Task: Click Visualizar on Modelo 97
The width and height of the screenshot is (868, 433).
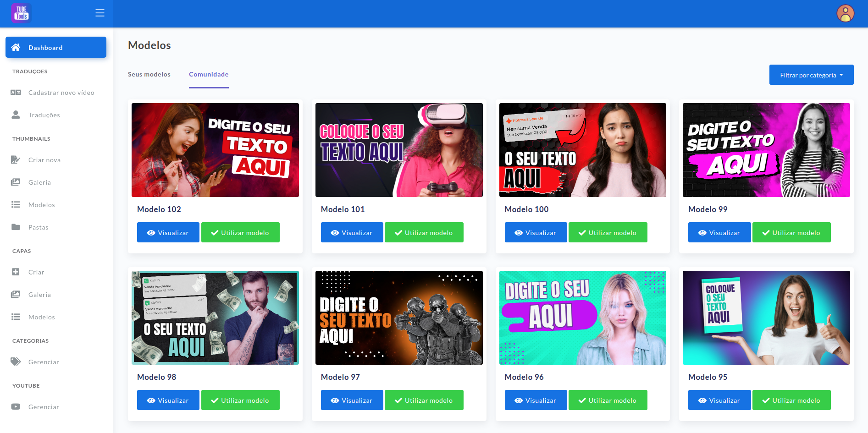Action: tap(352, 400)
